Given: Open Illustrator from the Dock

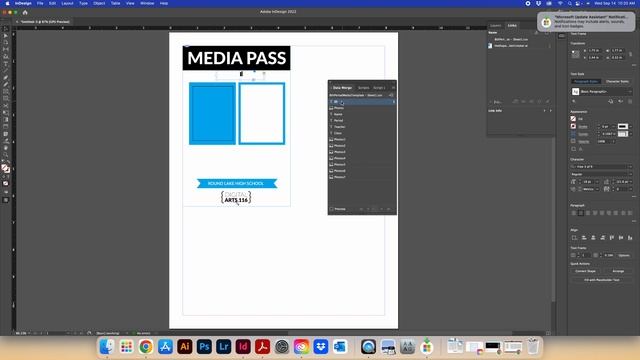Looking at the screenshot, I should pyautogui.click(x=184, y=347).
